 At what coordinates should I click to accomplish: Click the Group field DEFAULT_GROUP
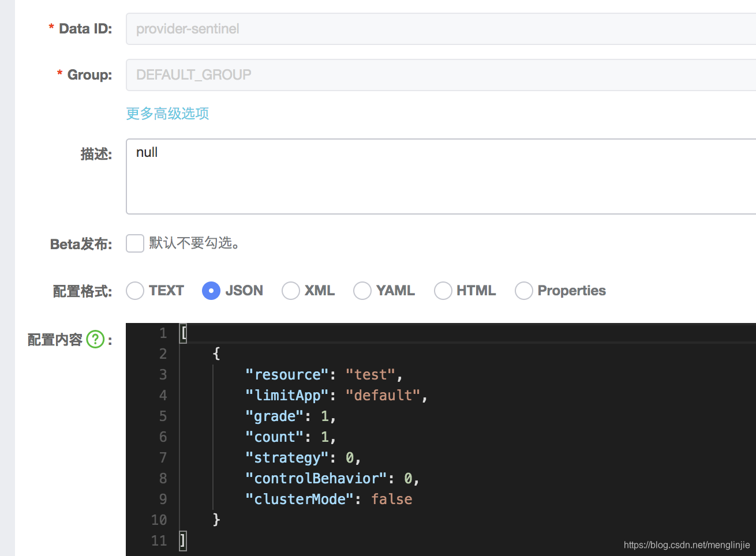coord(441,75)
